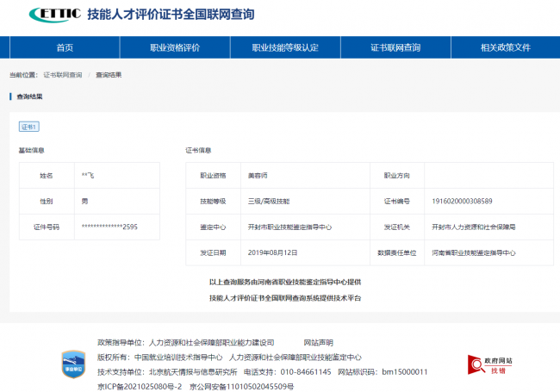Go to 职业资格评价 in the navigation bar

pyautogui.click(x=175, y=48)
